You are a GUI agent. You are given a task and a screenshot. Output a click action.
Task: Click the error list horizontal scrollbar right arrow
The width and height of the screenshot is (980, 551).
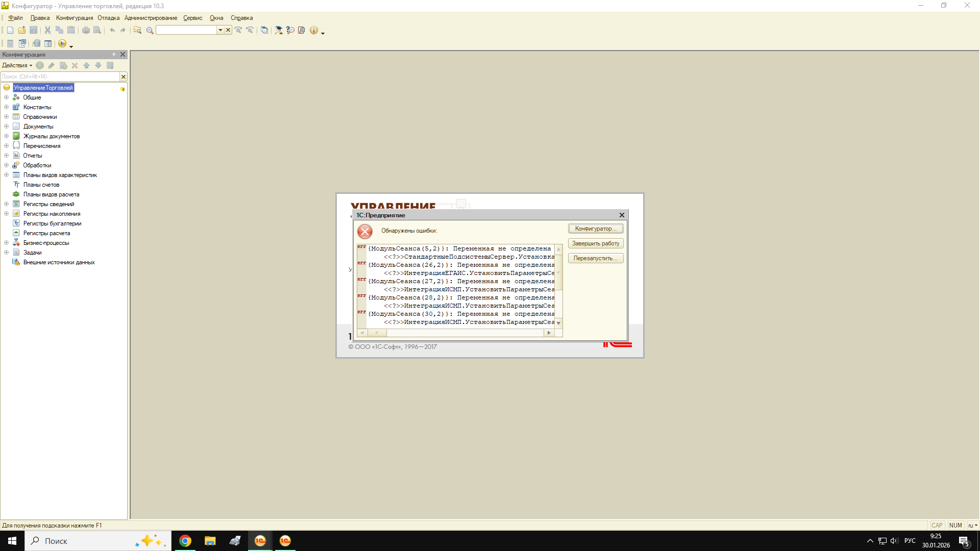pos(549,333)
